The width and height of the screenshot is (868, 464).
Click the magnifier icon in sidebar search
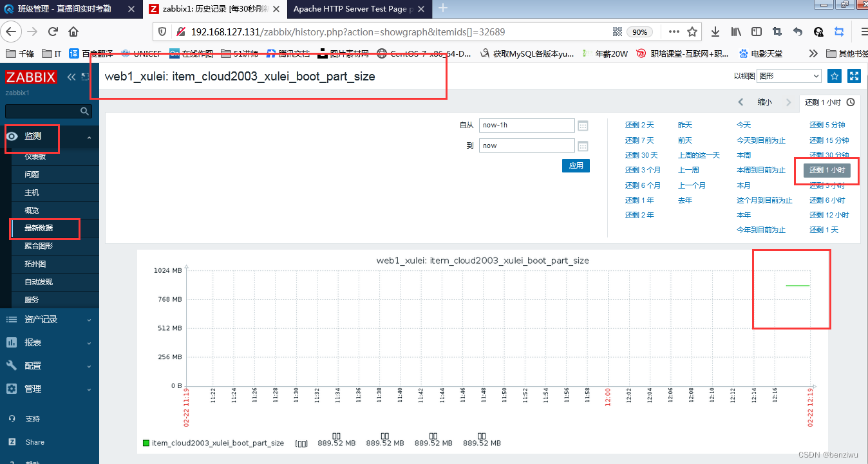[x=84, y=111]
